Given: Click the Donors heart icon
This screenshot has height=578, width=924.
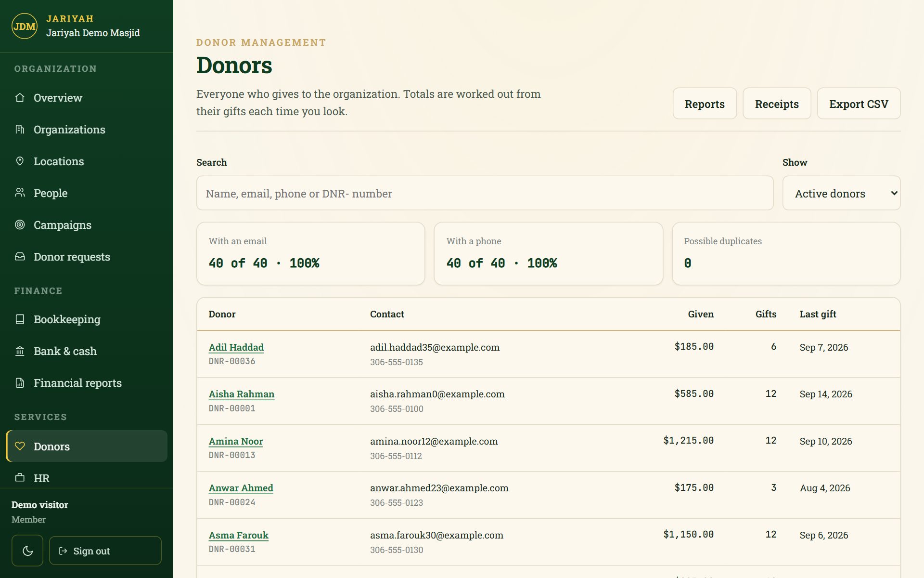Looking at the screenshot, I should click(20, 447).
